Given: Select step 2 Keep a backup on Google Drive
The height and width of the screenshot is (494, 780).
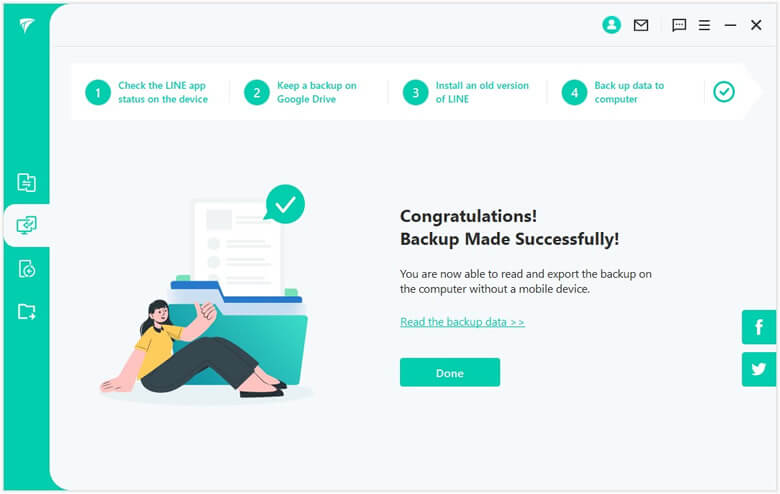Looking at the screenshot, I should (300, 92).
